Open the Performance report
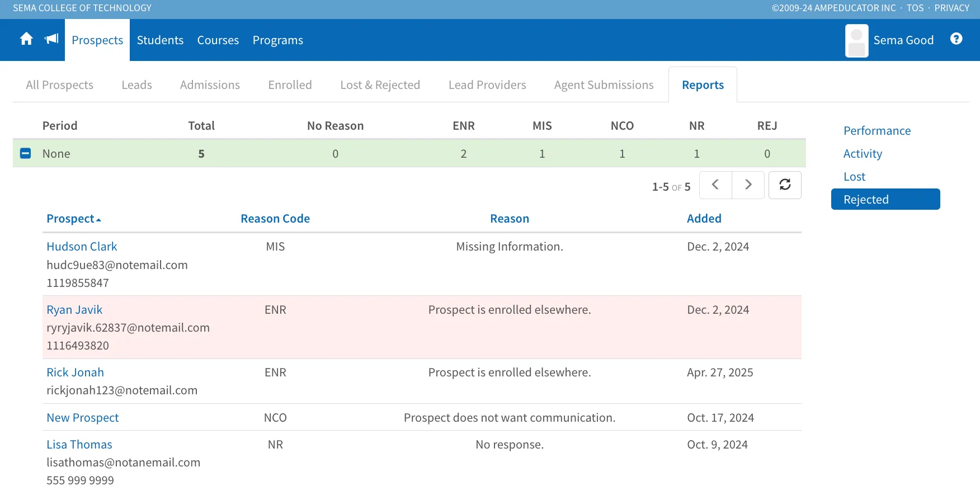The width and height of the screenshot is (980, 500). pos(877,131)
